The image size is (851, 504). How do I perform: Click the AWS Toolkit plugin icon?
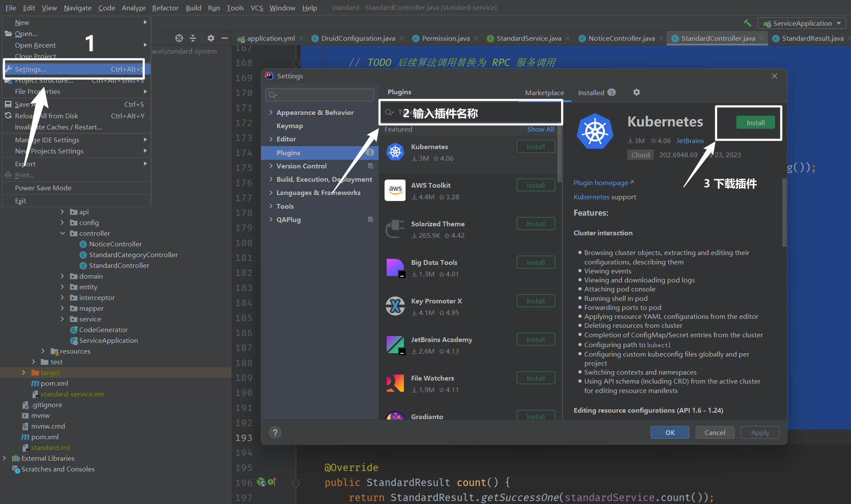pyautogui.click(x=395, y=190)
